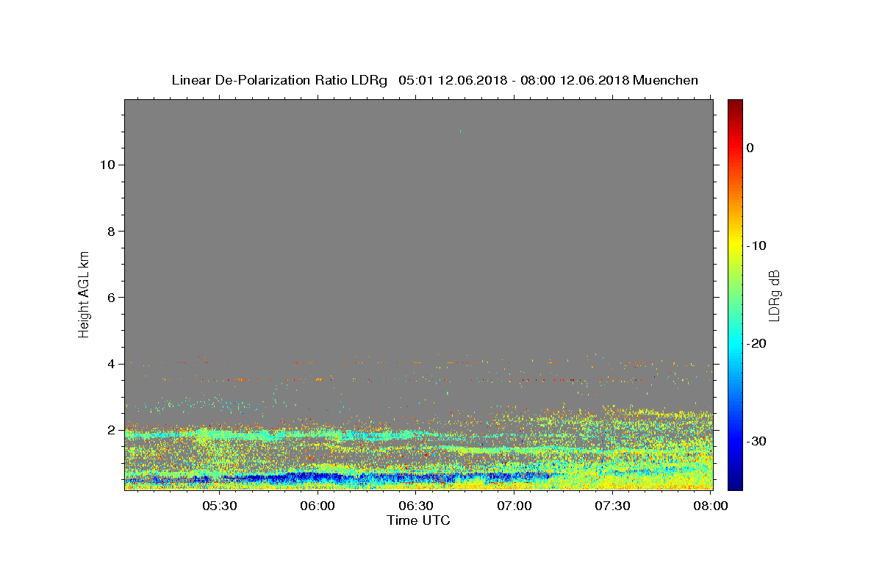Screen dimensions: 882x588
Task: Select the 05:30 time tick label
Action: pyautogui.click(x=219, y=506)
